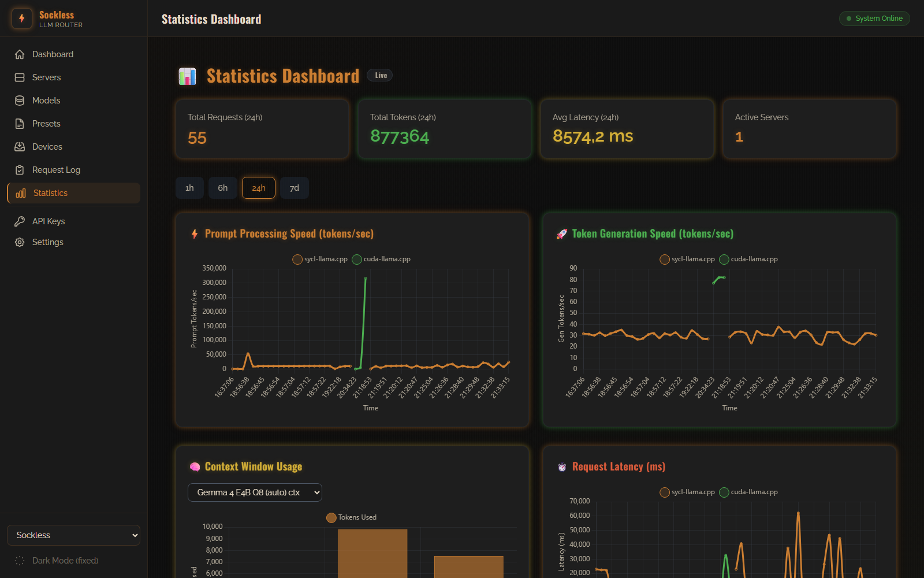
Task: Select the 1h time range
Action: [189, 188]
